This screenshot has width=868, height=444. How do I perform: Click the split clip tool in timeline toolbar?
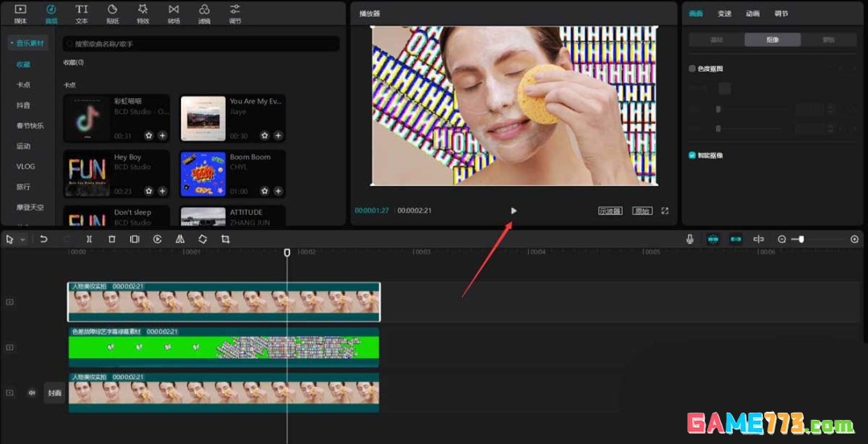click(x=89, y=239)
